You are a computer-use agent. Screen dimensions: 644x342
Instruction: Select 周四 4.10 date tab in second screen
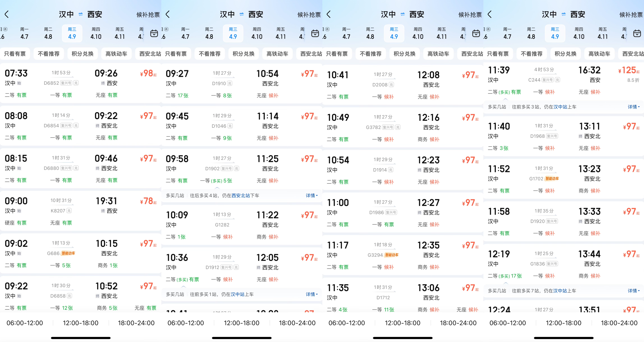257,33
